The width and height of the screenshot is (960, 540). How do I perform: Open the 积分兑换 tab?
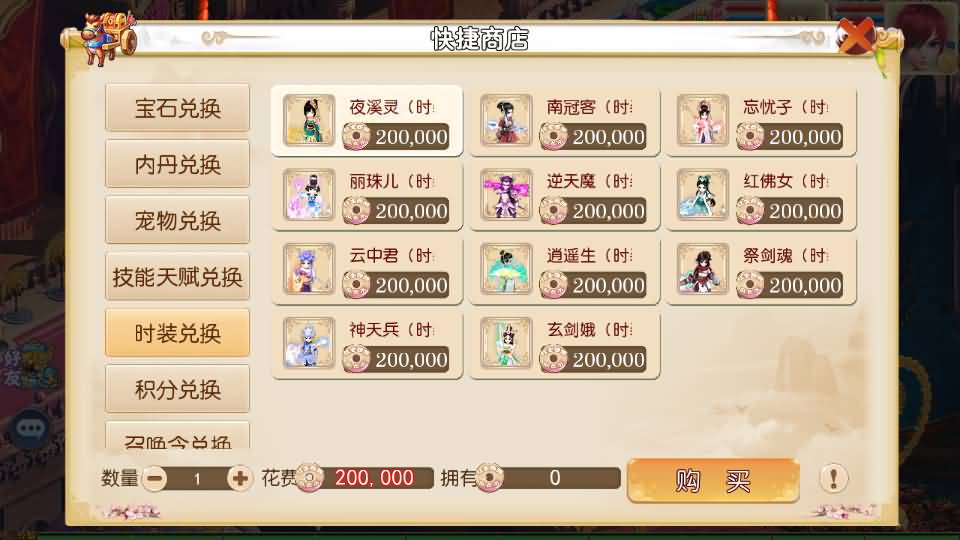tap(178, 389)
